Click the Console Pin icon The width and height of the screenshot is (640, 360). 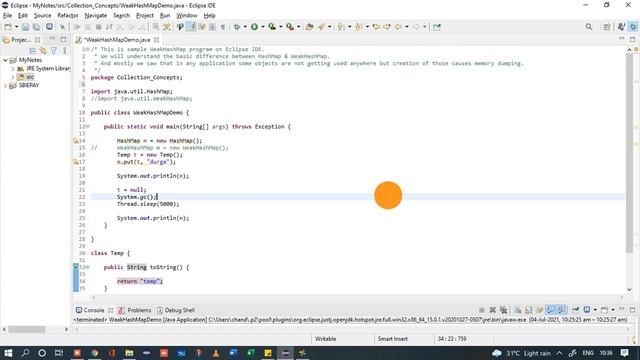tap(576, 310)
